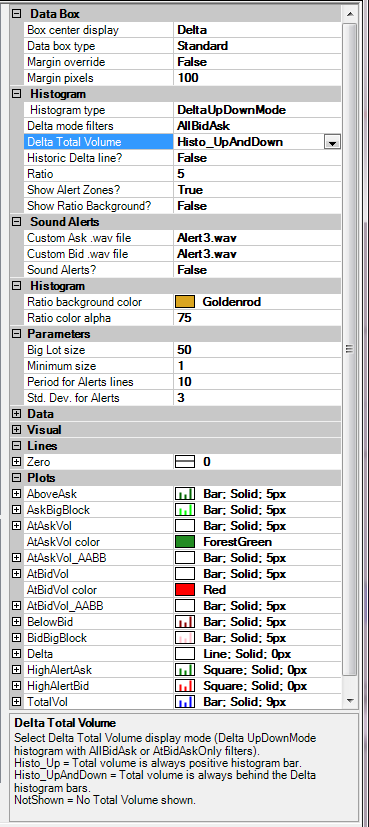The width and height of the screenshot is (369, 827).
Task: Select Custom Ask .wav file value
Action: coord(207,238)
